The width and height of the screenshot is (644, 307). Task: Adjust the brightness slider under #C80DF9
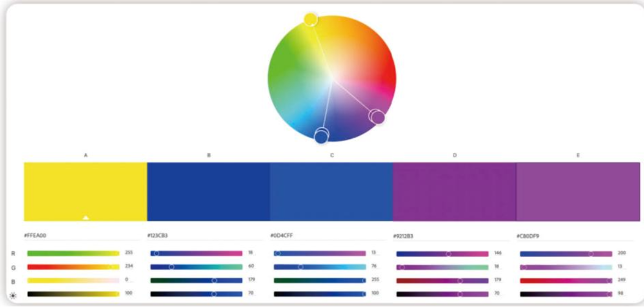(566, 294)
